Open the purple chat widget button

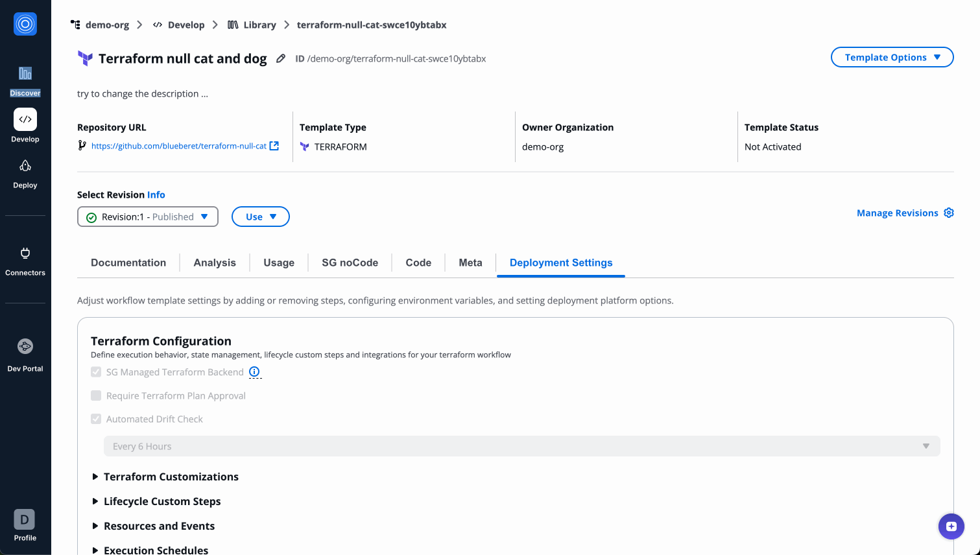[951, 526]
